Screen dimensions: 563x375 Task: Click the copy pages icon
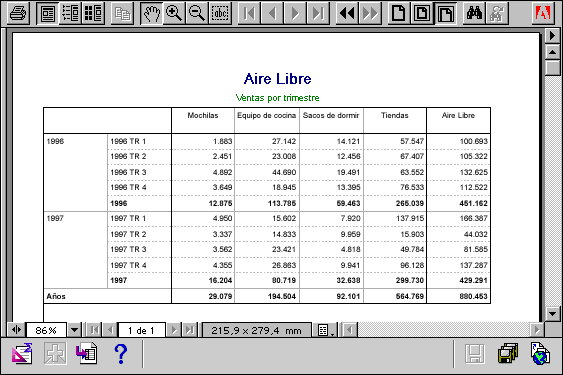pos(122,14)
